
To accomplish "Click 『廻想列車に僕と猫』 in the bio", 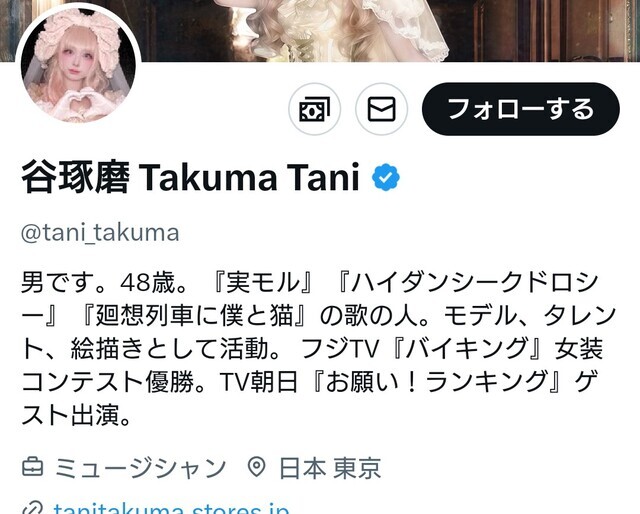I will pyautogui.click(x=198, y=316).
